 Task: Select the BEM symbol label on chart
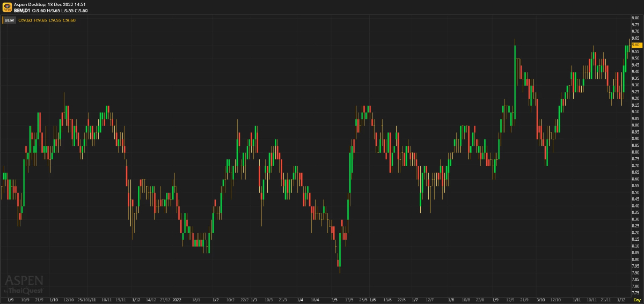pyautogui.click(x=9, y=20)
